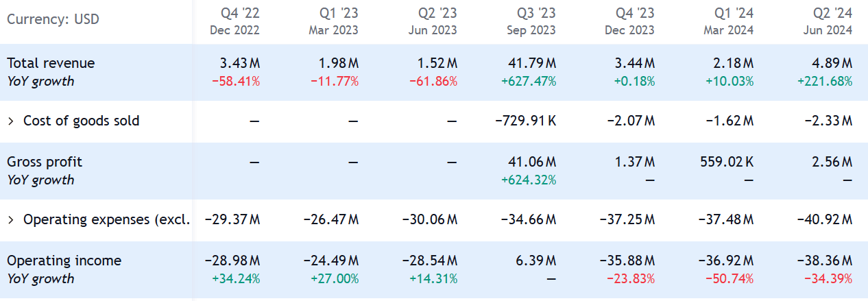This screenshot has height=301, width=868.
Task: Click Q2 '24 revenue growth +221.68%
Action: coord(825,81)
